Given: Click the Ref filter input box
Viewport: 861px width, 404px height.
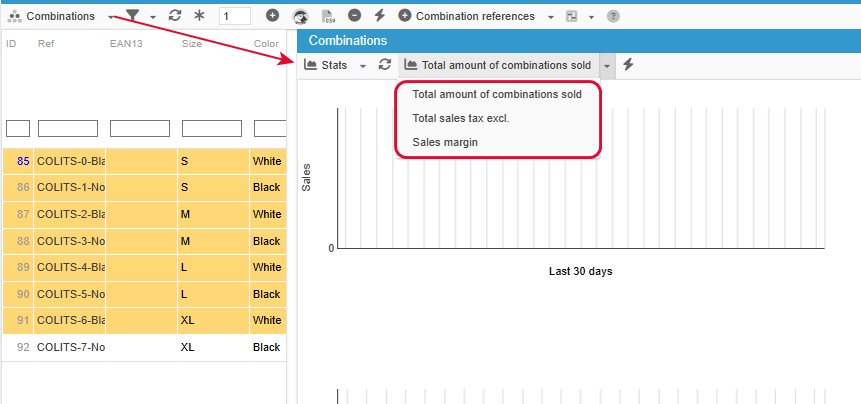Looking at the screenshot, I should (x=68, y=128).
